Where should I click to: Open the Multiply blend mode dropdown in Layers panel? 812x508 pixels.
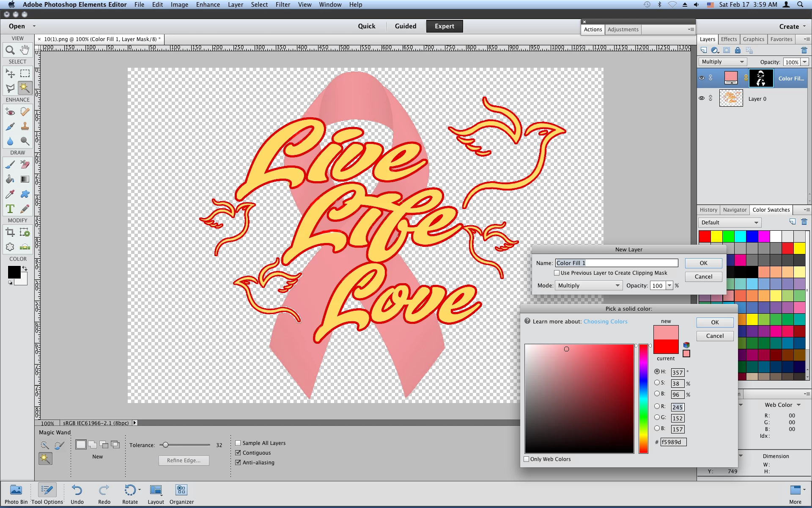coord(722,62)
